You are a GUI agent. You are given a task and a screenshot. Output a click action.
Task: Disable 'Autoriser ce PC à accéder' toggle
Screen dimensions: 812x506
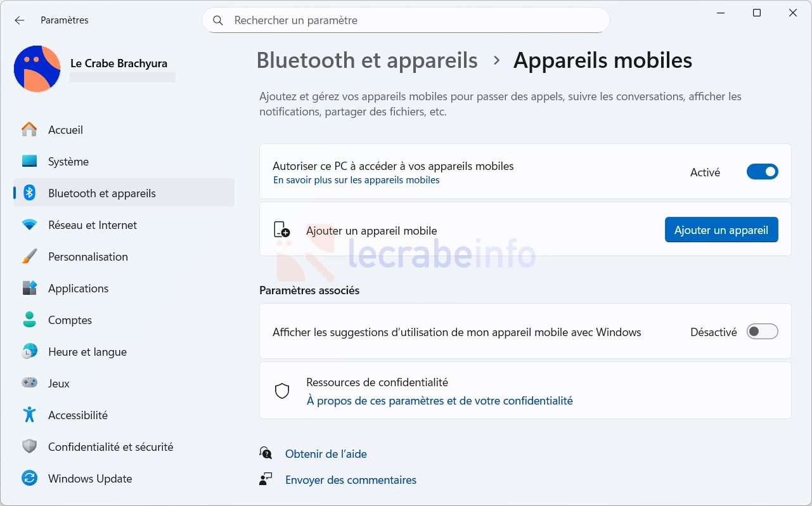pyautogui.click(x=762, y=172)
